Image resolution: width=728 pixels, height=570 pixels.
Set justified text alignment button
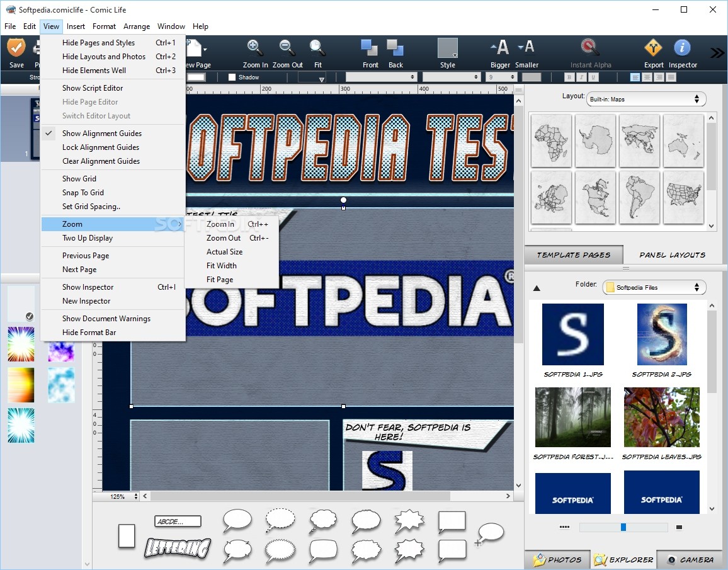click(671, 77)
